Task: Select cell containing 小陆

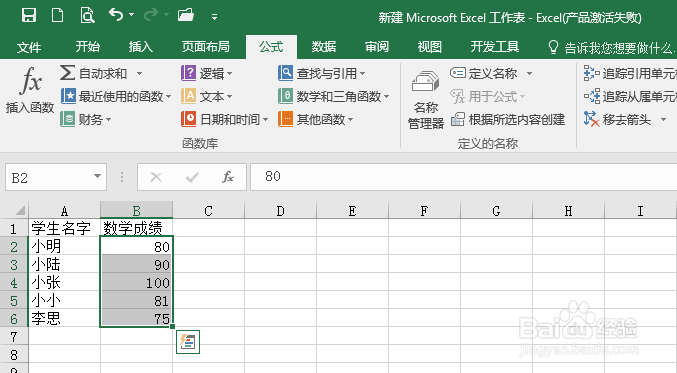Action: 64,265
